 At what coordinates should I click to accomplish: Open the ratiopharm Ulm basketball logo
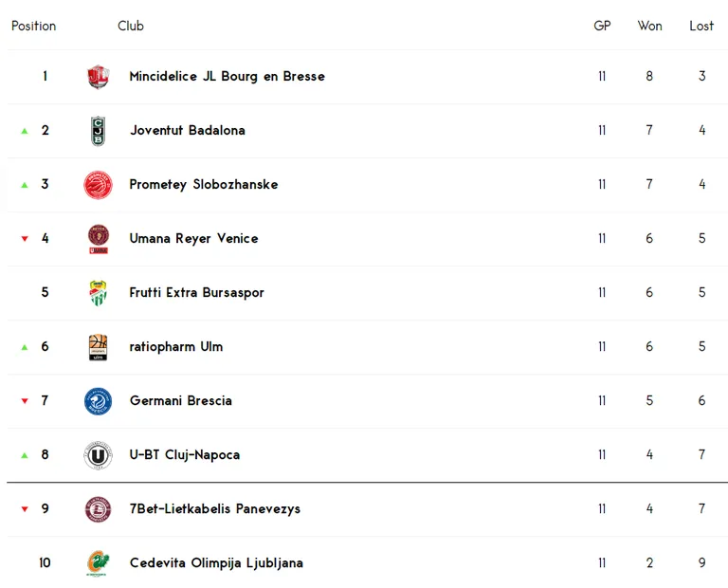98,347
